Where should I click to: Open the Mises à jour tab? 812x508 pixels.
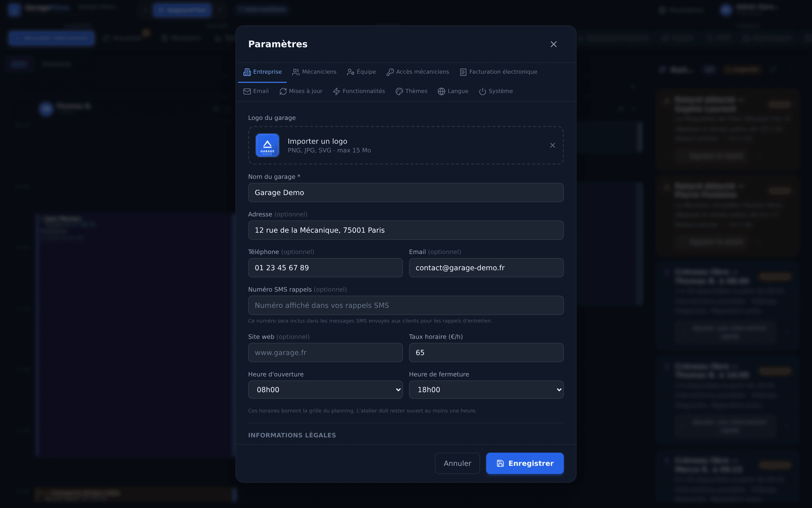click(301, 91)
